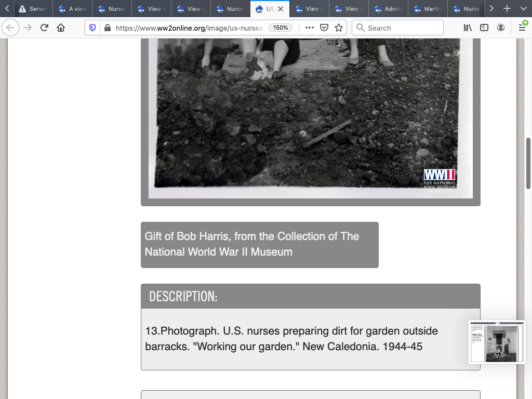Click the browser back arrow button
The width and height of the screenshot is (532, 399).
(10, 28)
